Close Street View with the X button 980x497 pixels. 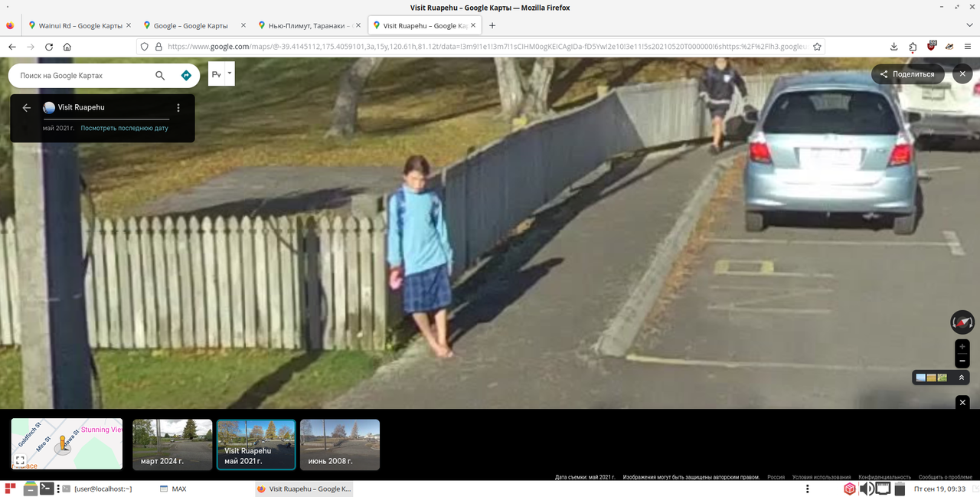(x=962, y=74)
